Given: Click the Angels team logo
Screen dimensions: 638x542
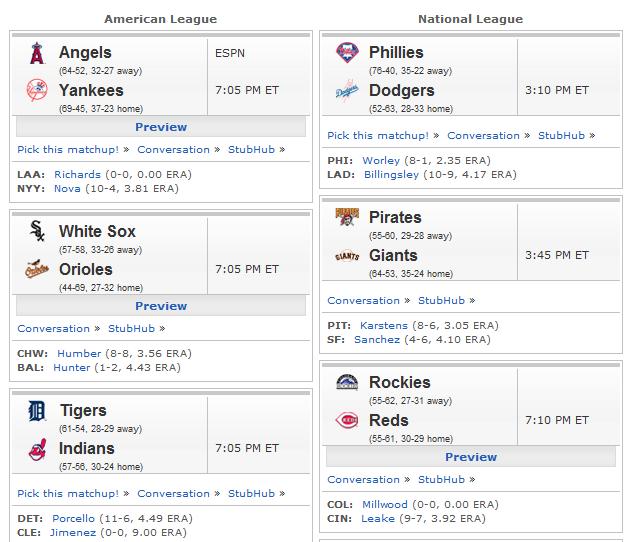Looking at the screenshot, I should pyautogui.click(x=37, y=53).
